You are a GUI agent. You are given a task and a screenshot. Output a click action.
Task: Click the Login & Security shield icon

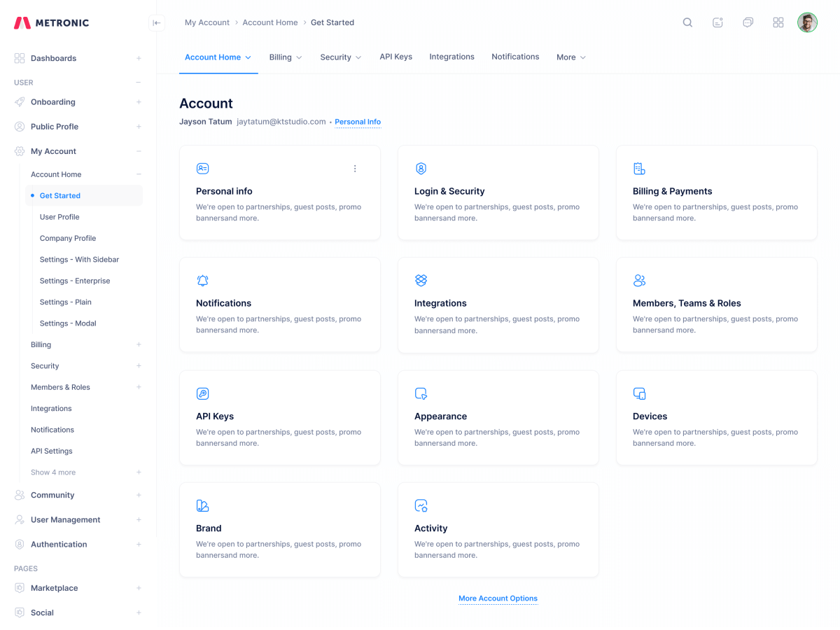[x=421, y=169]
